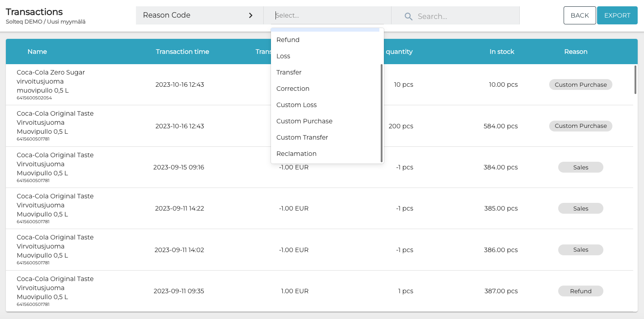Screen dimensions: 644x319
Task: Select Refund from the reason dropdown list
Action: coord(288,40)
